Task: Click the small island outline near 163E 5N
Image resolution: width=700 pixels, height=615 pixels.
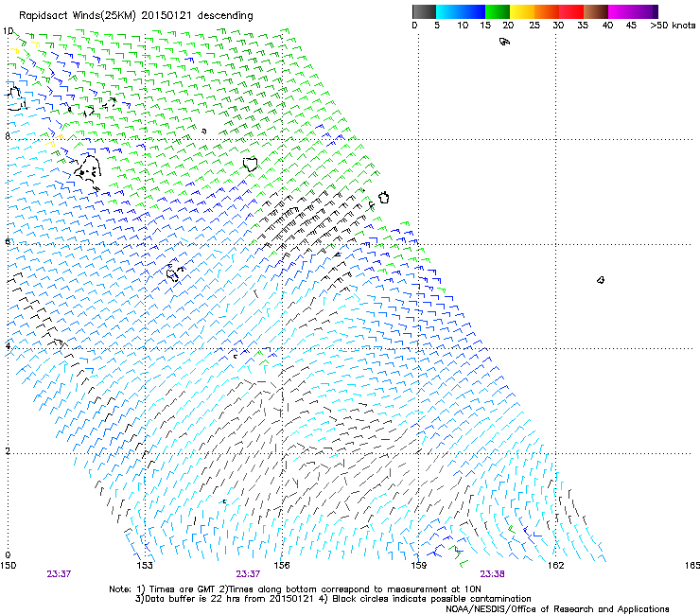Action: (601, 280)
